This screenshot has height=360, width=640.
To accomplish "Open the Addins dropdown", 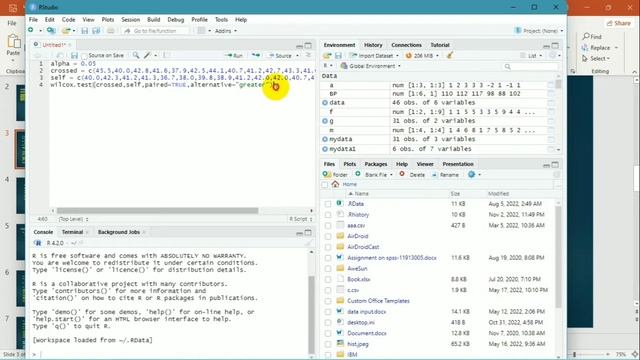I will coord(226,31).
